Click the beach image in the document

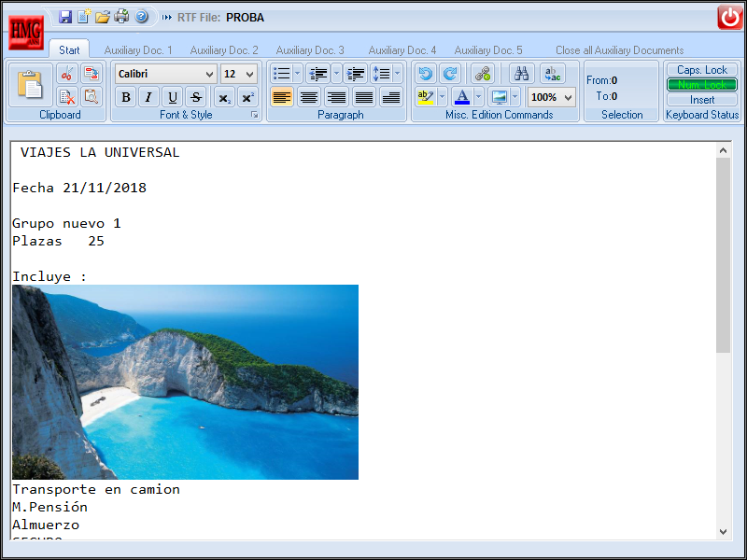pyautogui.click(x=185, y=382)
